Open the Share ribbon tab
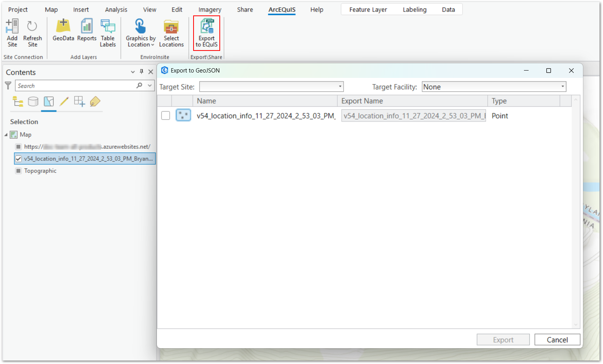 tap(245, 10)
